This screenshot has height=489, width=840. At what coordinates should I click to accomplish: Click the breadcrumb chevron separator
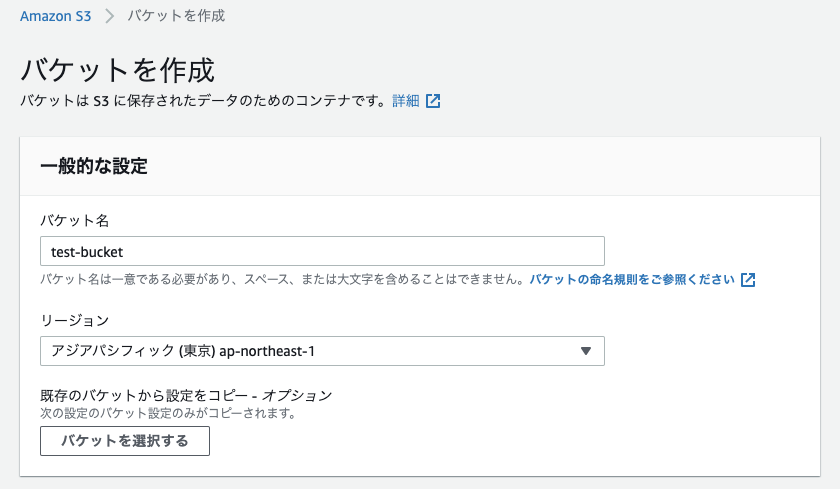click(110, 16)
